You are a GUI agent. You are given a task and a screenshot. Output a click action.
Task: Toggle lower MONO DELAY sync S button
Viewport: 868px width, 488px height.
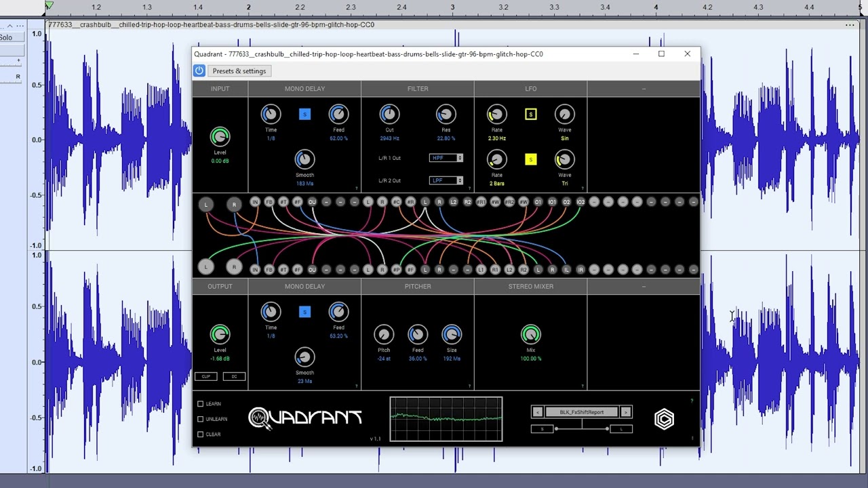point(304,312)
